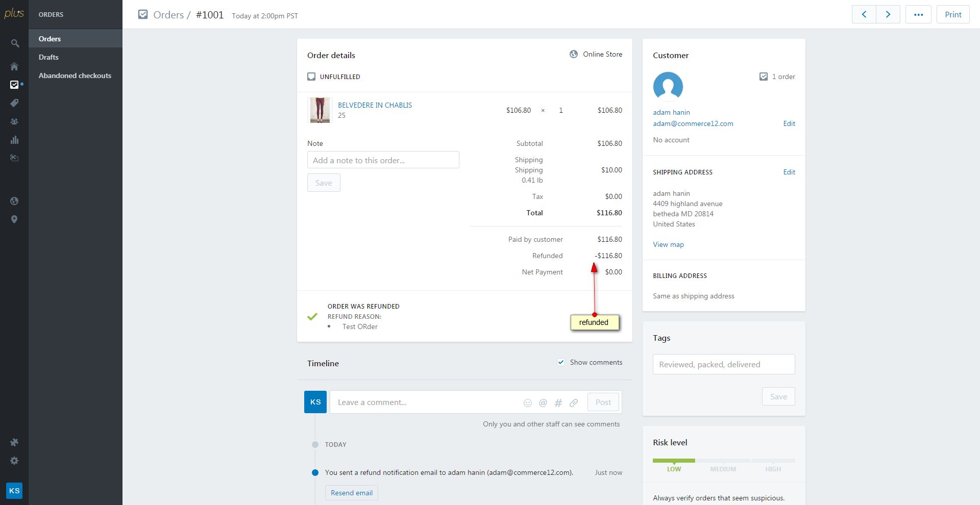The width and height of the screenshot is (980, 505).
Task: Attach a file with the paperclip icon
Action: (574, 403)
